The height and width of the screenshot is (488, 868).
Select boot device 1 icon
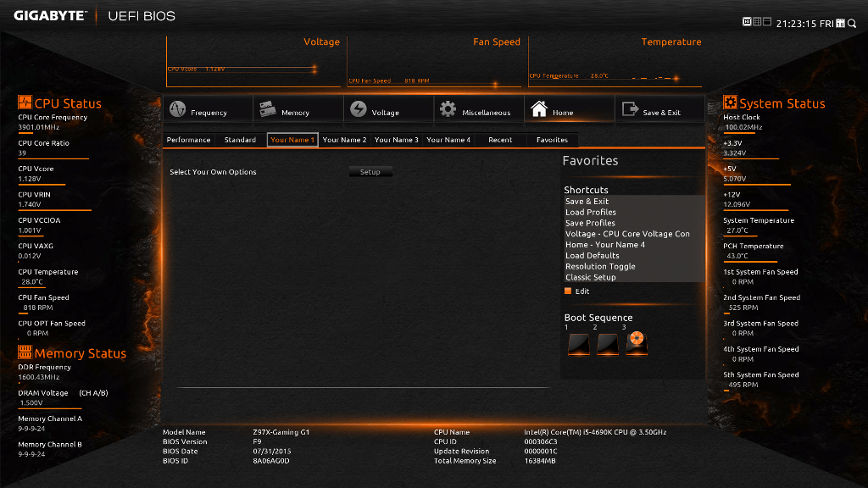[578, 344]
